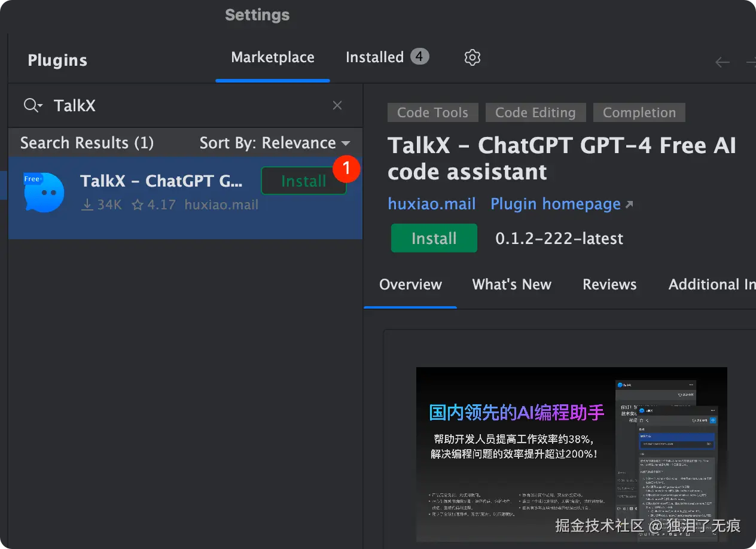Click the Search Results (1) header
The height and width of the screenshot is (549, 756).
pos(87,143)
